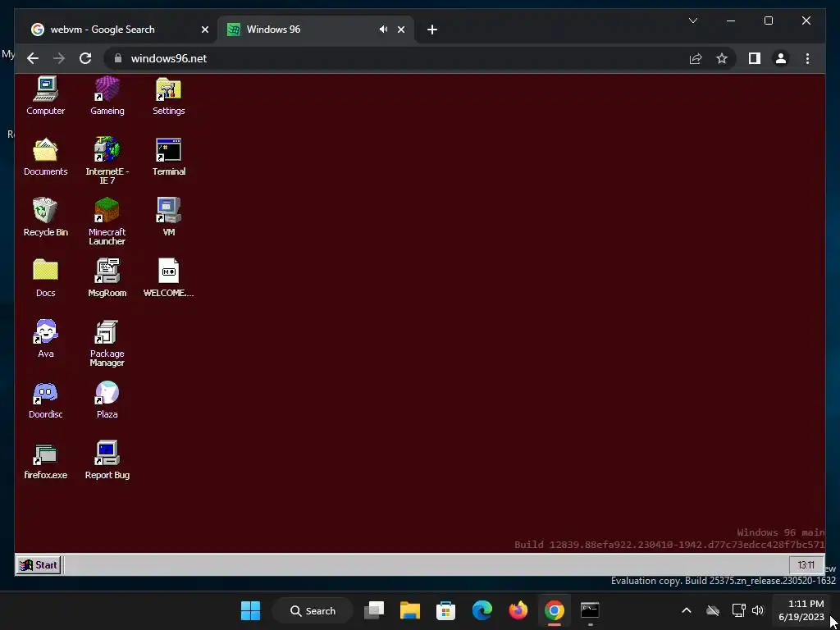This screenshot has height=630, width=840.
Task: Select the WELCOME markdown file icon
Action: pyautogui.click(x=169, y=278)
